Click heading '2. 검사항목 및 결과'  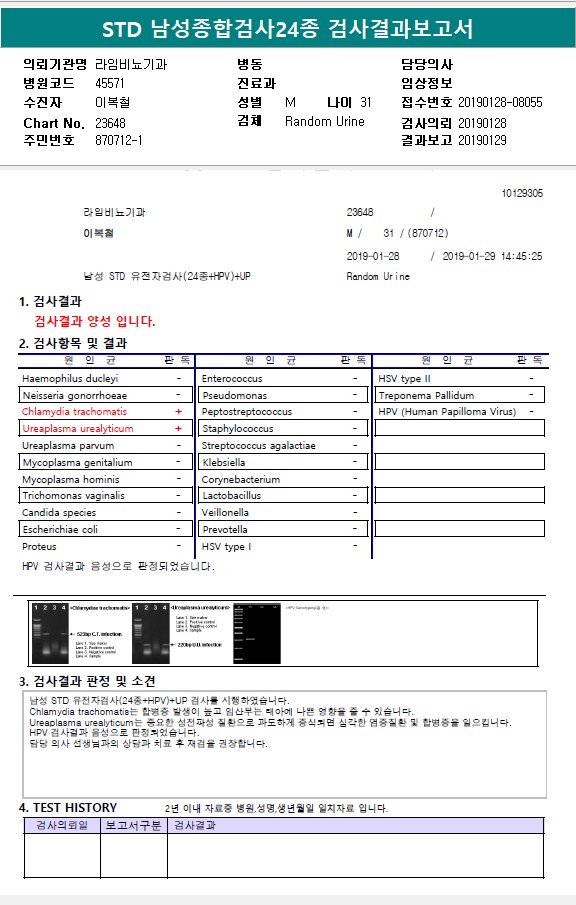point(73,343)
